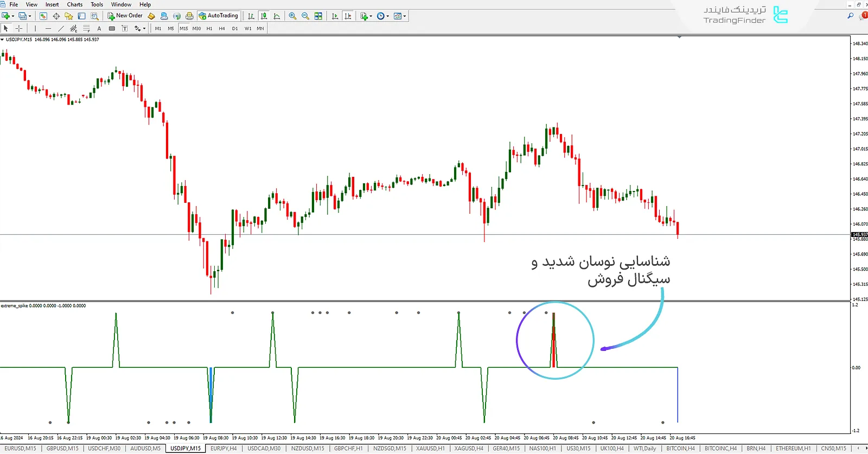The image size is (868, 454).
Task: Open the File menu
Action: click(14, 4)
